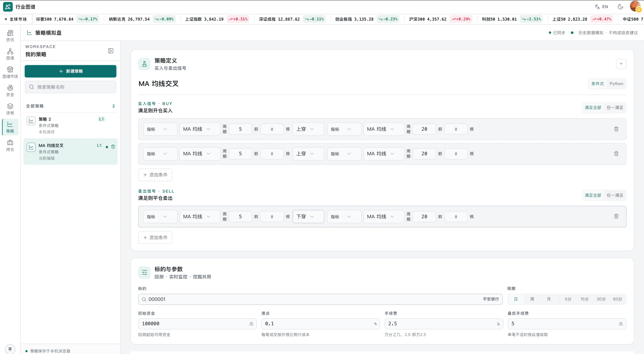The width and height of the screenshot is (644, 354).
Task: Click the 全球市场 ticker label
Action: click(16, 19)
